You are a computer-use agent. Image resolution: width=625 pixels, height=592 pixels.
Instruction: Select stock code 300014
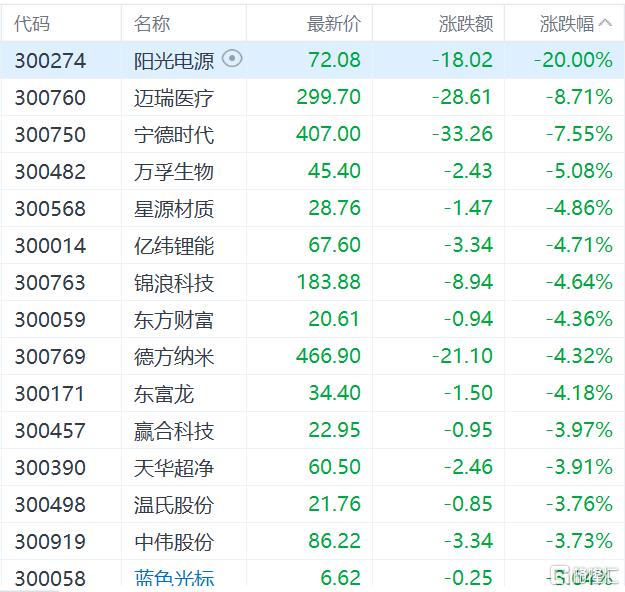[50, 246]
